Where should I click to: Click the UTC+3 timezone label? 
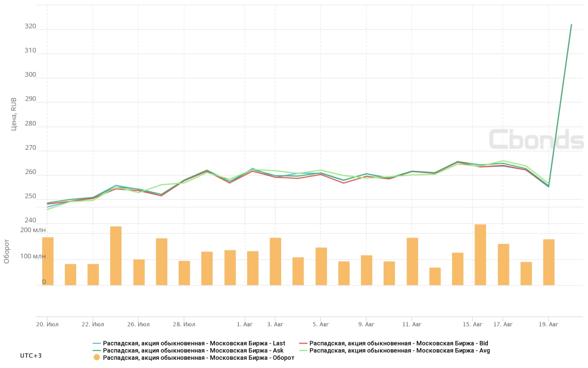(x=31, y=356)
